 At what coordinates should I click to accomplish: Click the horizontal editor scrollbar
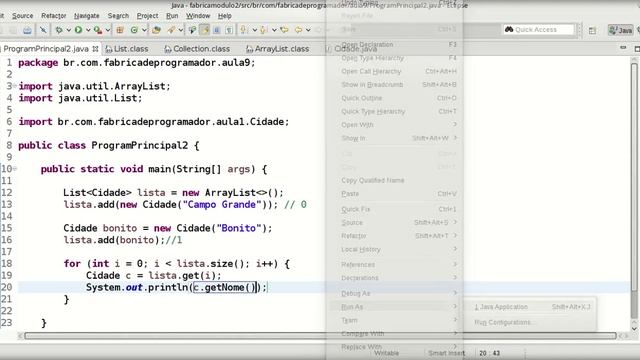coord(320,336)
